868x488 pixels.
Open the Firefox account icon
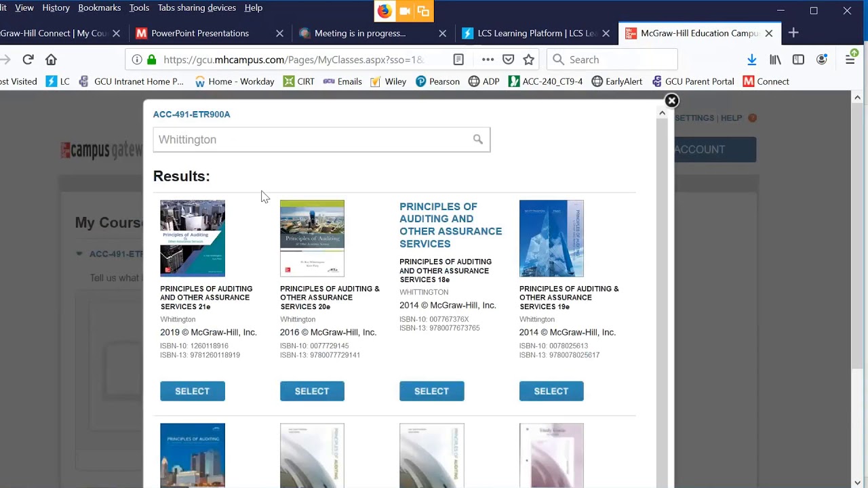[x=822, y=60]
